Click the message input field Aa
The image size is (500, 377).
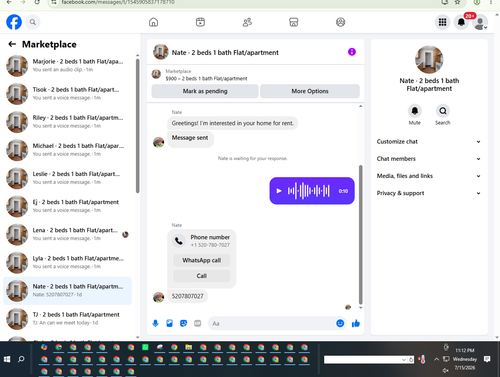pyautogui.click(x=272, y=323)
